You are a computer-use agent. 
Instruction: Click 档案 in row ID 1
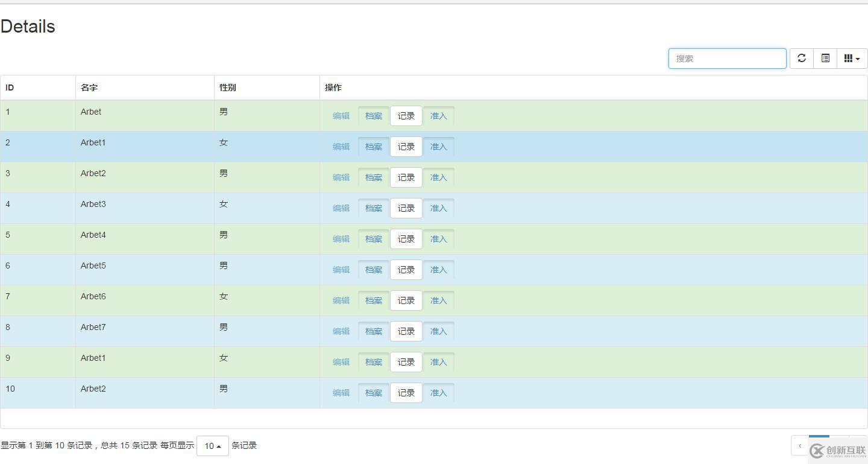pos(374,116)
